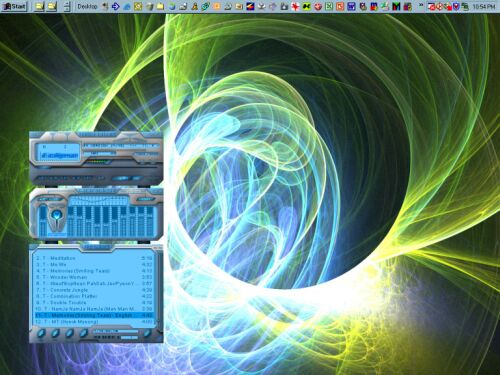
Task: Click the blue arrow icon in taskbar toolbar
Action: pyautogui.click(x=116, y=6)
